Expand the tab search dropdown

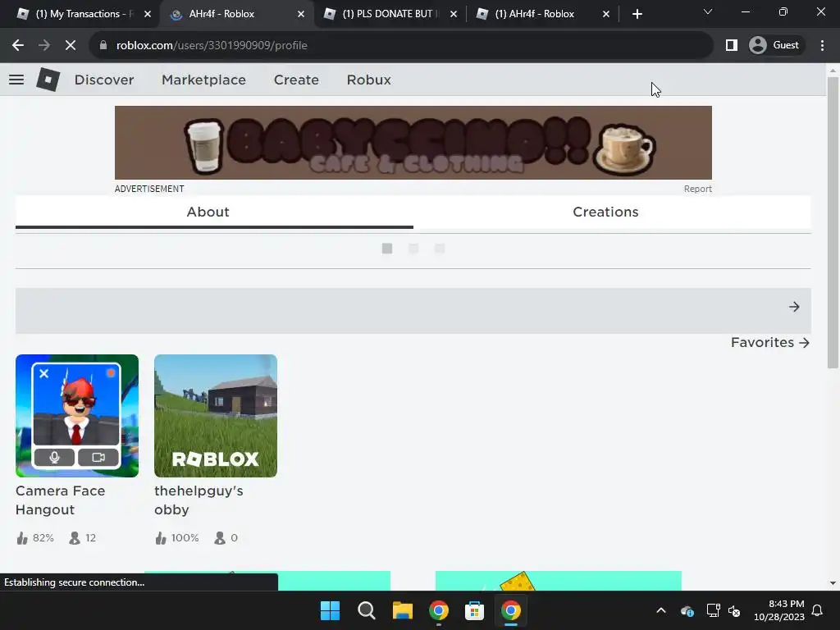[x=708, y=11]
